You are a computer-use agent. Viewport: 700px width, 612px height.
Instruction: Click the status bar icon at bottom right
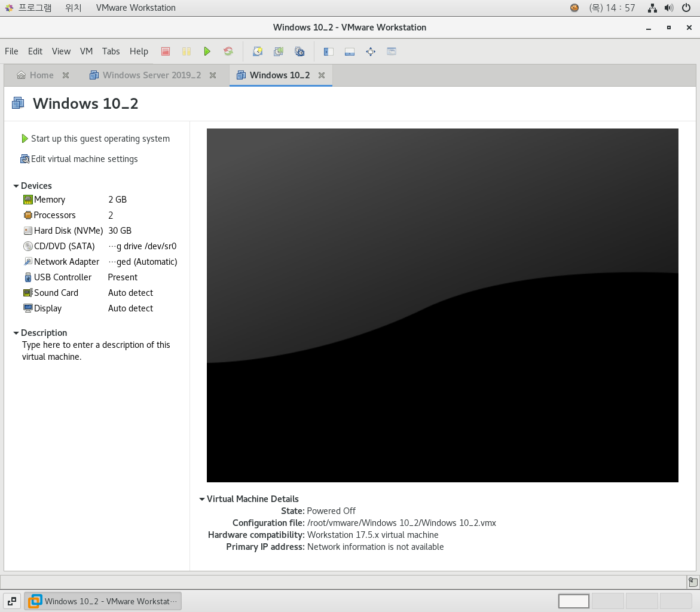pos(693,582)
